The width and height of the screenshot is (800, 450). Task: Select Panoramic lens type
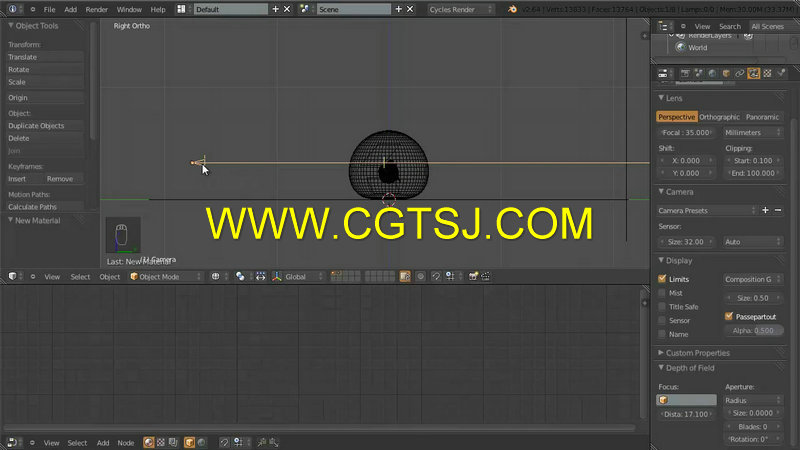coord(762,117)
